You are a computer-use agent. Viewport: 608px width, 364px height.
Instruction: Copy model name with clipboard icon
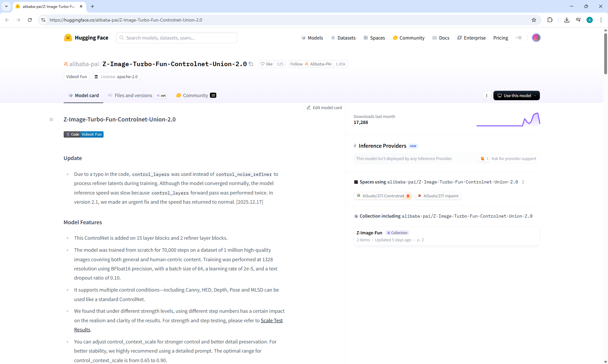[251, 64]
